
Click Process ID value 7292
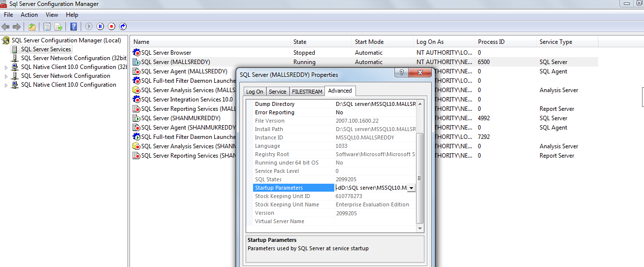coord(484,137)
